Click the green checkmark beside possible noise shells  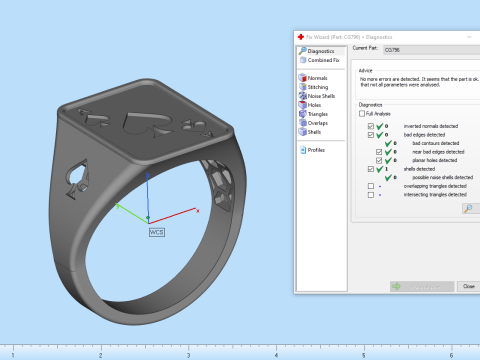(388, 178)
